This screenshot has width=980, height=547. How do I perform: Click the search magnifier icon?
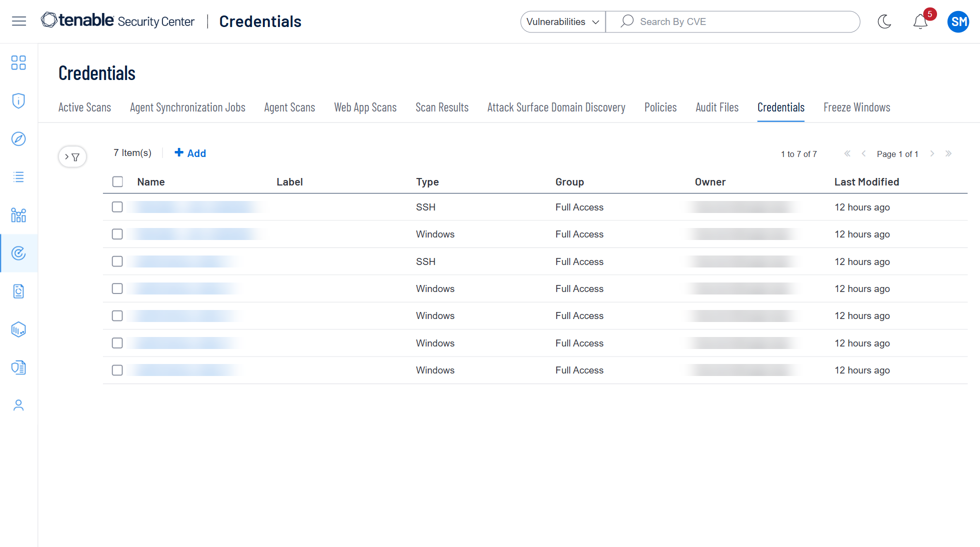(x=627, y=21)
